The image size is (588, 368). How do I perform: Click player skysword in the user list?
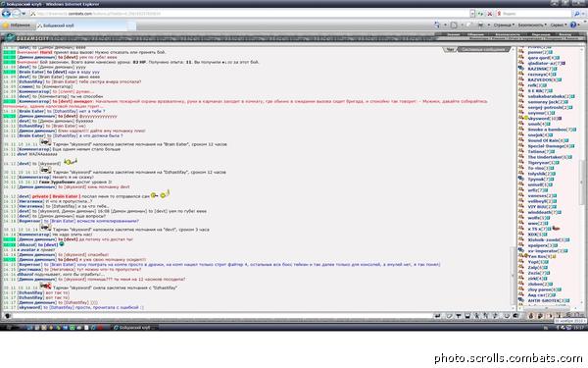coord(539,119)
